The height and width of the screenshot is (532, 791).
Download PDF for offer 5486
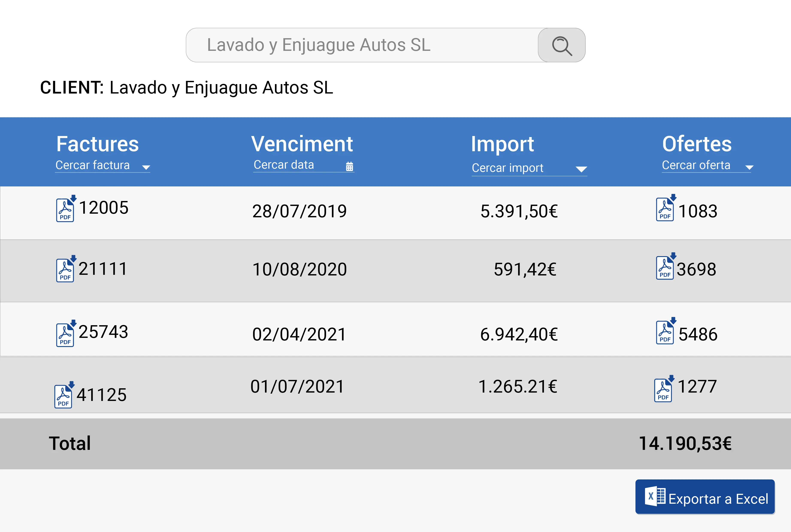tap(666, 331)
